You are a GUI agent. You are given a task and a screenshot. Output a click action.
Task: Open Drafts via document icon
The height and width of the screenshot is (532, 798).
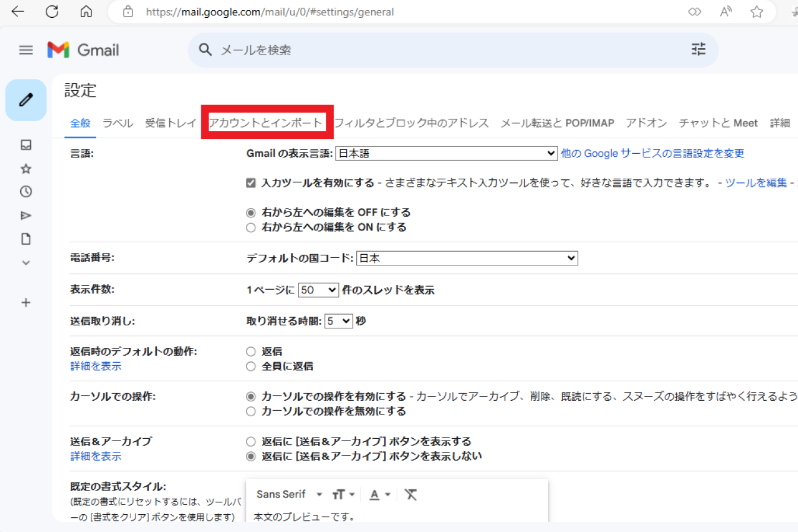[26, 239]
